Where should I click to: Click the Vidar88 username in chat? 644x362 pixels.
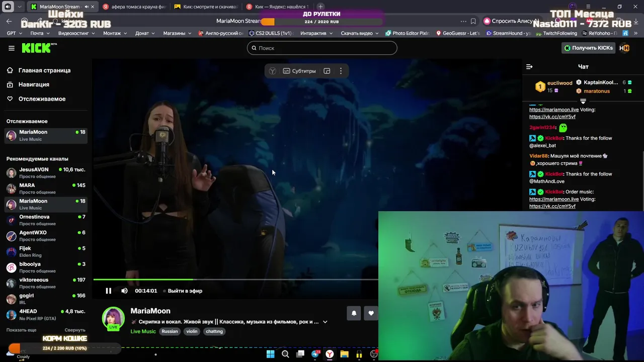[x=538, y=156]
